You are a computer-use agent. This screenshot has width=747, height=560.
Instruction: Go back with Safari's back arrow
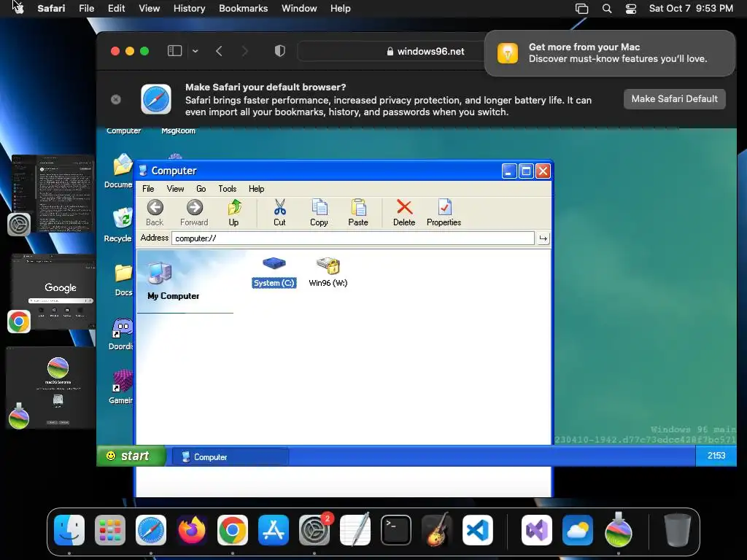pos(219,51)
